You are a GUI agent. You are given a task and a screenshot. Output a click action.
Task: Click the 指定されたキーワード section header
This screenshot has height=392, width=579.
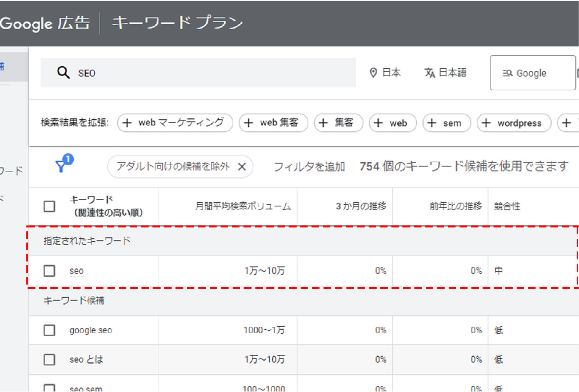click(x=87, y=241)
